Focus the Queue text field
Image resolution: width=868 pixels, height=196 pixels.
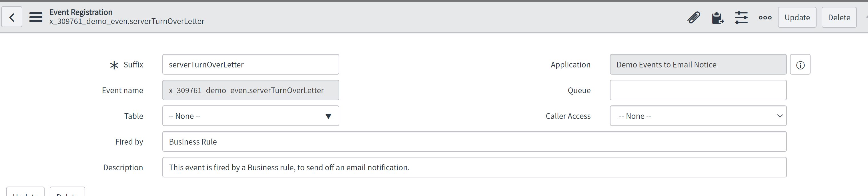[x=698, y=90]
